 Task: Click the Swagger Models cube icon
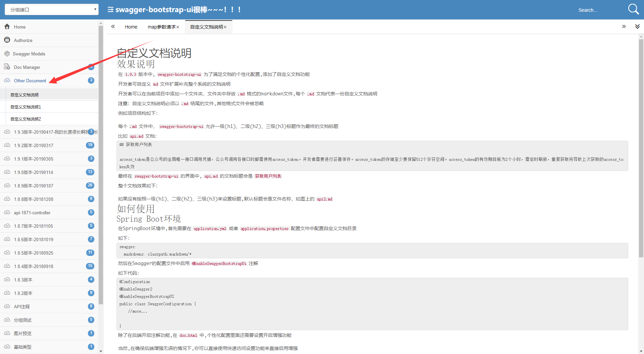(7, 53)
